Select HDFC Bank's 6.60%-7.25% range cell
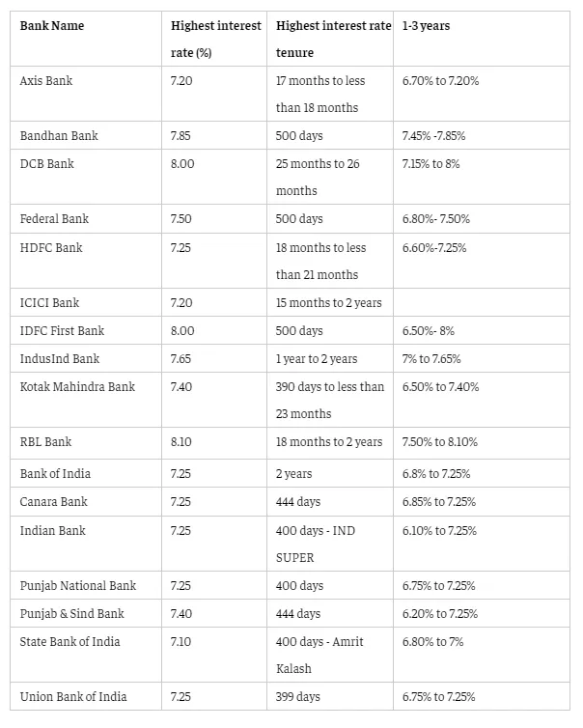 point(482,261)
